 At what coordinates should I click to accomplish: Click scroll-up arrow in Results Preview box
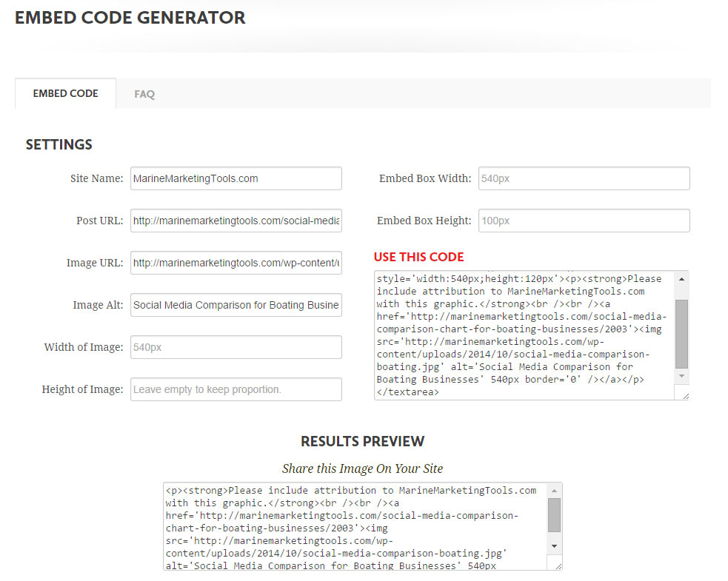click(555, 491)
